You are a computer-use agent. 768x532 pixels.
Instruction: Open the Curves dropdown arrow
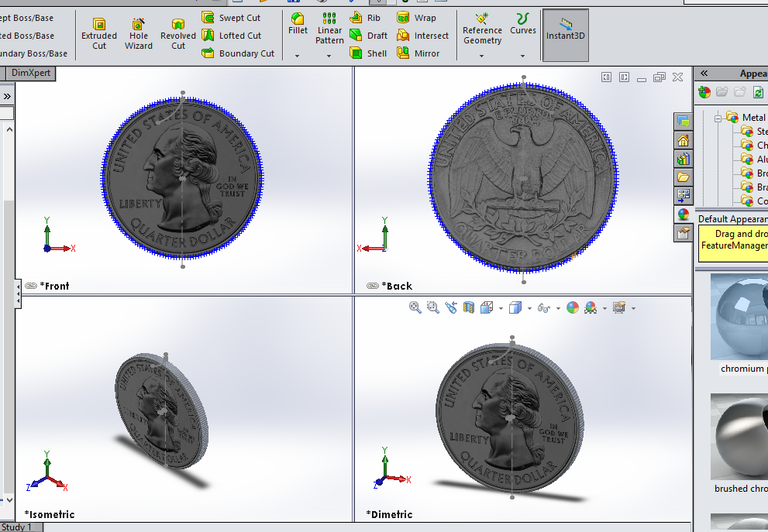(522, 57)
